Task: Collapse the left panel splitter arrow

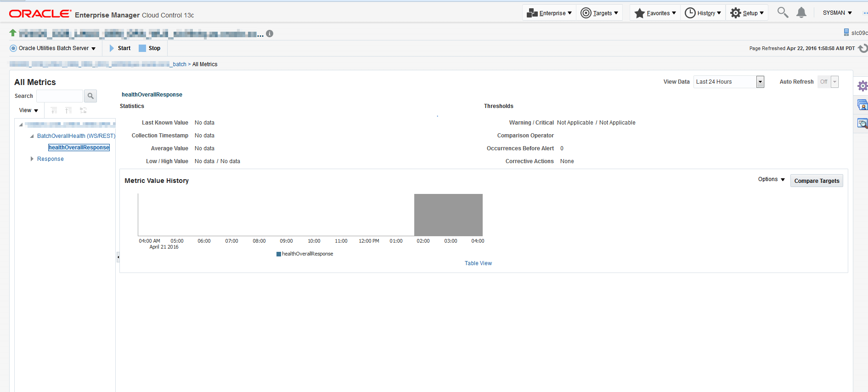Action: pos(118,257)
